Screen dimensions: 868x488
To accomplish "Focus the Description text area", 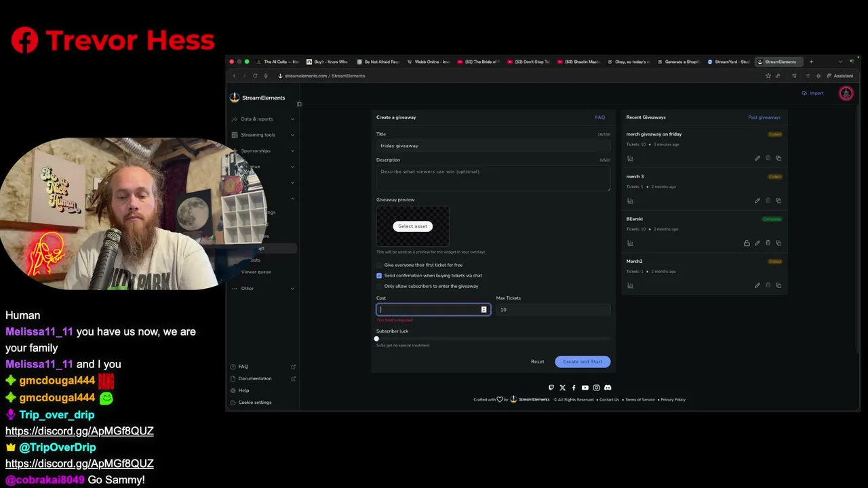I will pos(493,179).
